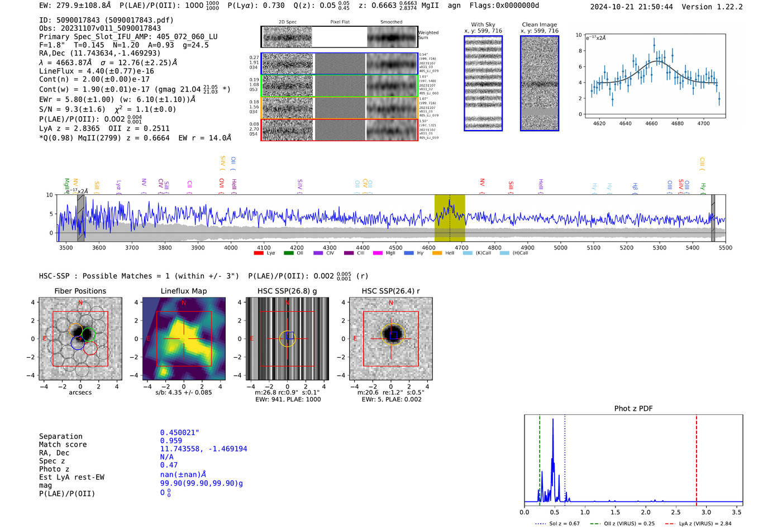
Task: Open the HSC SSP(26.8) g cutout
Action: pos(287,339)
